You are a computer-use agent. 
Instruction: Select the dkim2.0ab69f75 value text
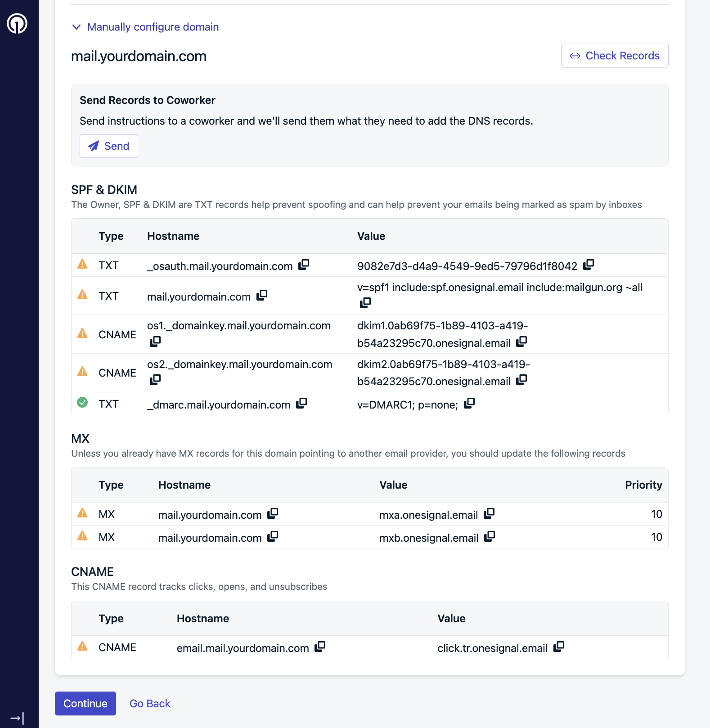tap(444, 373)
